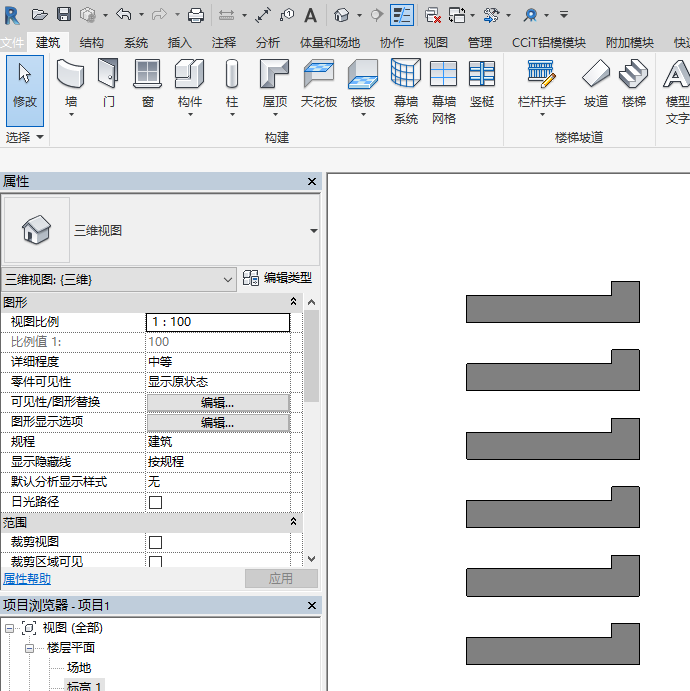Viewport: 690px width, 691px height.
Task: Open the Roof (屋顶) dropdown arrow
Action: 275,115
